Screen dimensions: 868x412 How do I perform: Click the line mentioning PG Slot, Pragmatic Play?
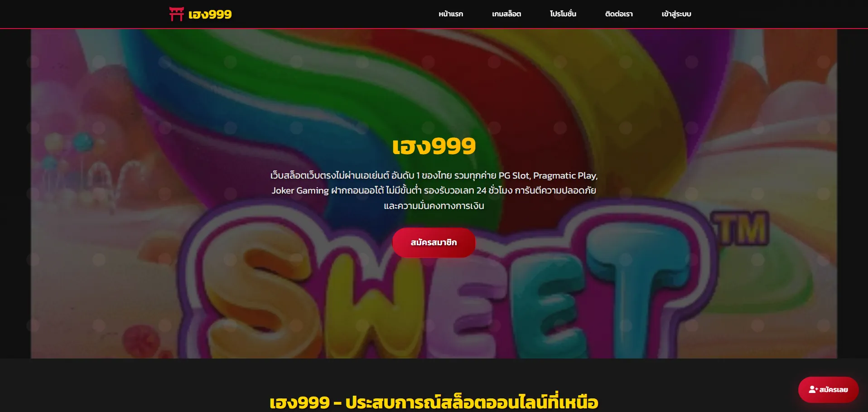click(x=434, y=175)
